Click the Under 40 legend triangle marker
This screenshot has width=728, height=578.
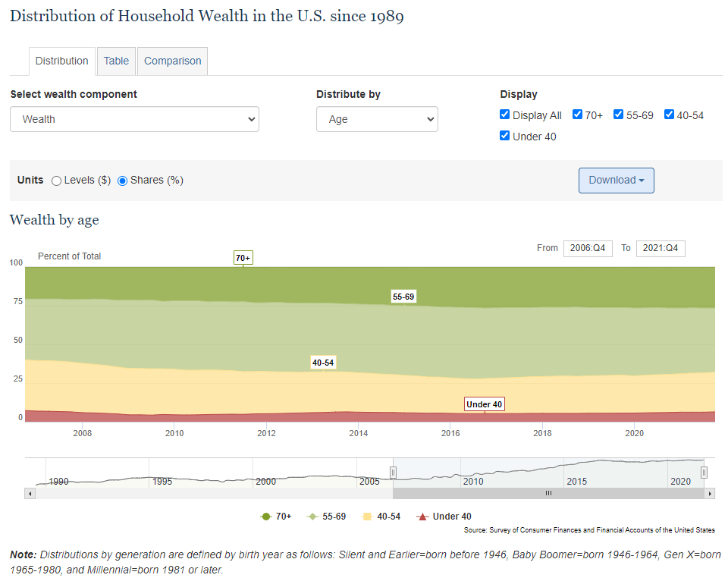tap(423, 517)
